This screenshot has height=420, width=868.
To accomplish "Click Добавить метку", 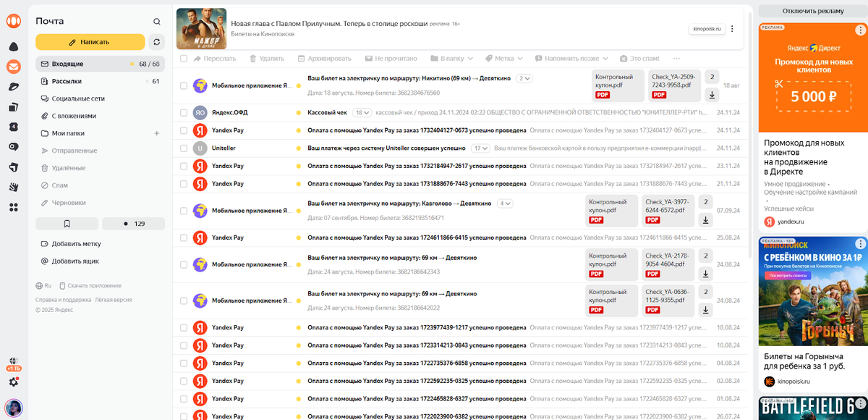I will [71, 244].
